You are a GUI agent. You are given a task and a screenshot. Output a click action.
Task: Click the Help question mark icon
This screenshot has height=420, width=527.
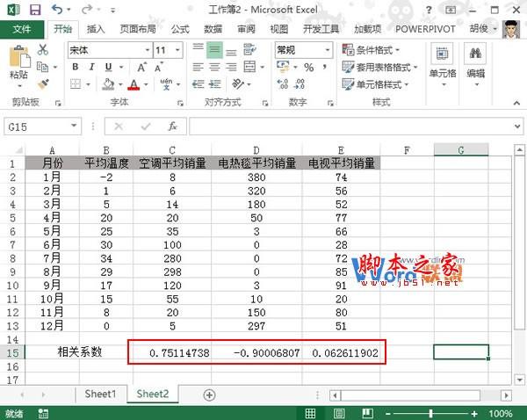tap(429, 10)
